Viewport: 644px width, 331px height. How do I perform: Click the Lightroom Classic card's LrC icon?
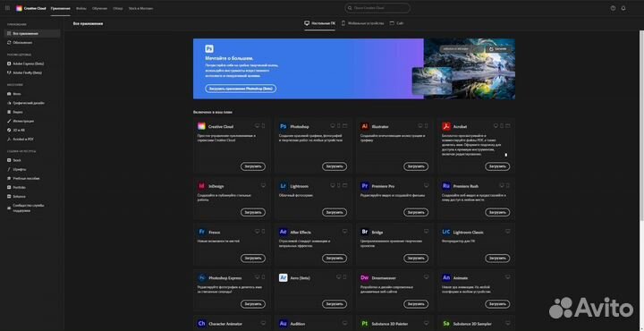(446, 232)
